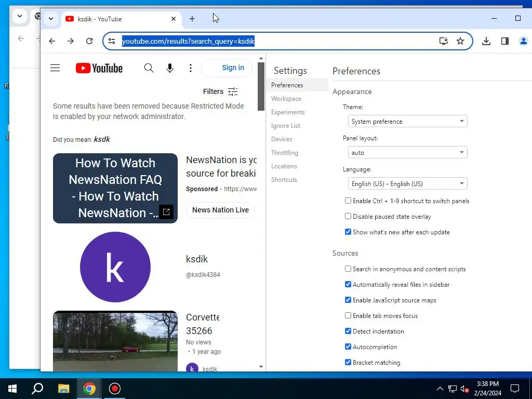Check Enable tab moves focus
Screen dimensions: 532x399
(x=348, y=315)
